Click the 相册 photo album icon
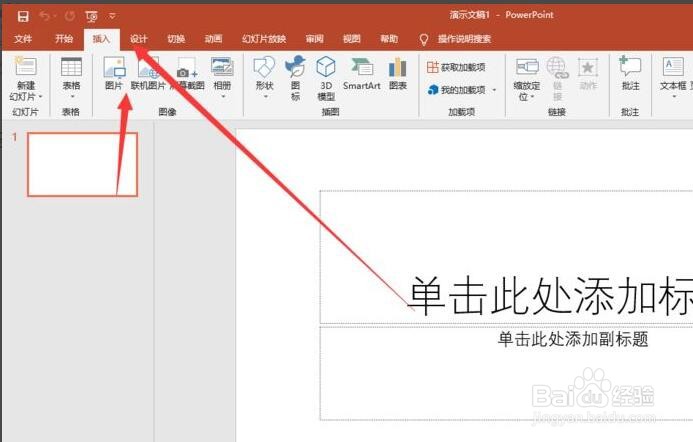 (222, 68)
